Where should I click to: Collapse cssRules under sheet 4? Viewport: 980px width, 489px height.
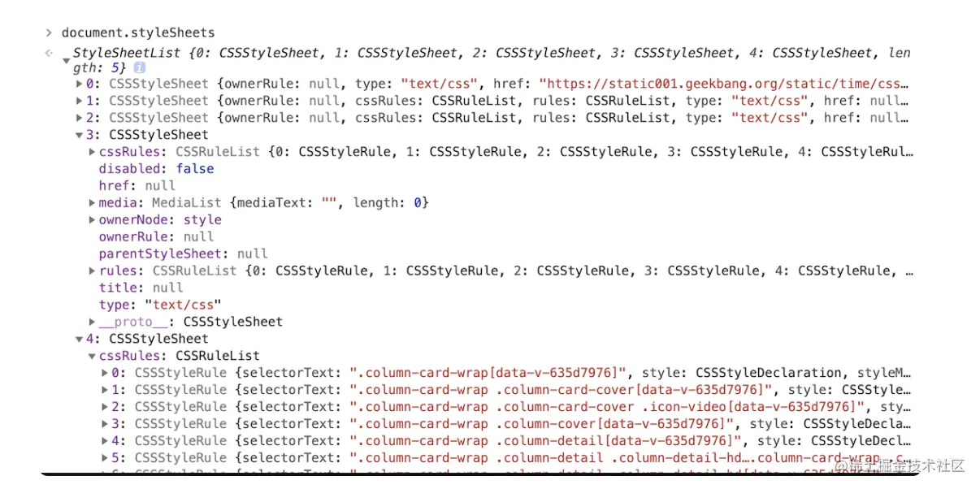tap(92, 356)
